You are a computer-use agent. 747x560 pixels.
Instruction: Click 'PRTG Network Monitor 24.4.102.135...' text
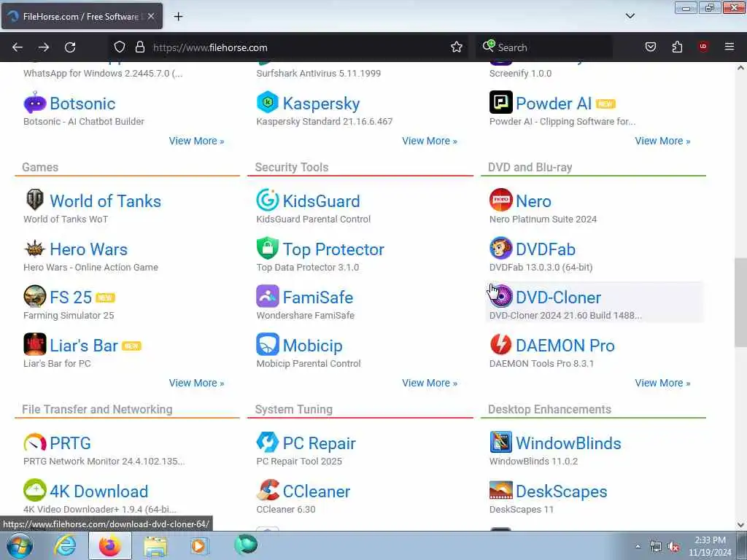(104, 461)
